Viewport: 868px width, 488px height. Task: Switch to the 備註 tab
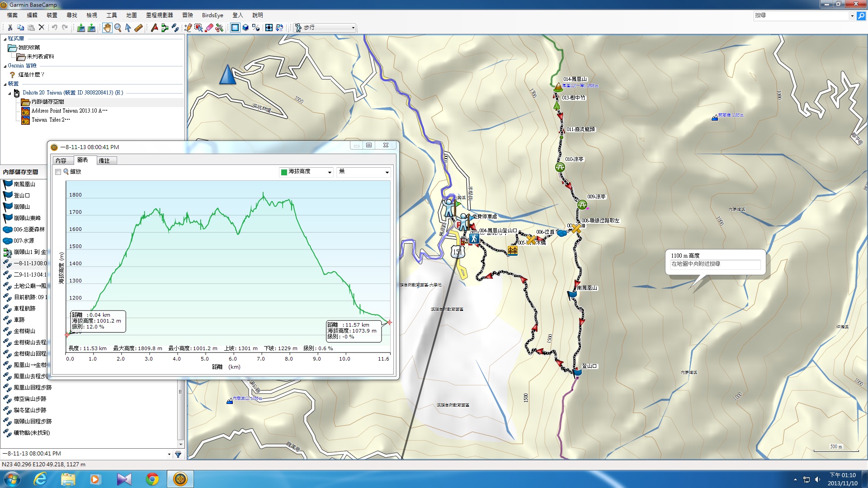click(x=104, y=161)
